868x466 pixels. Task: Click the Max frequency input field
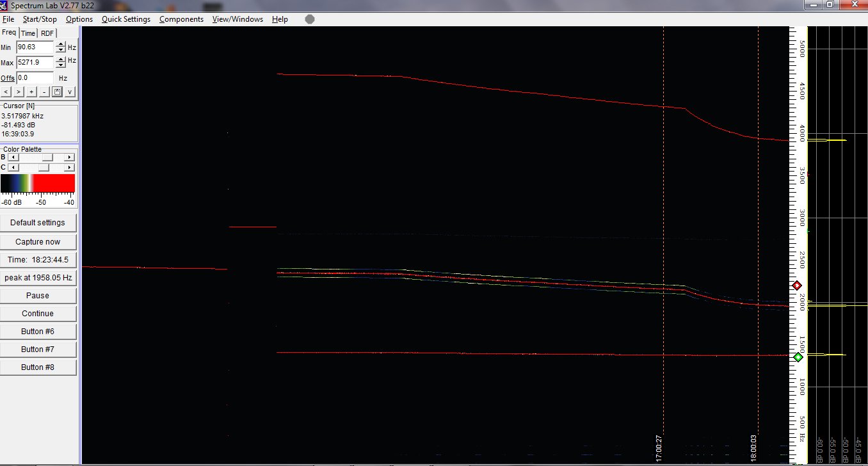(35, 63)
